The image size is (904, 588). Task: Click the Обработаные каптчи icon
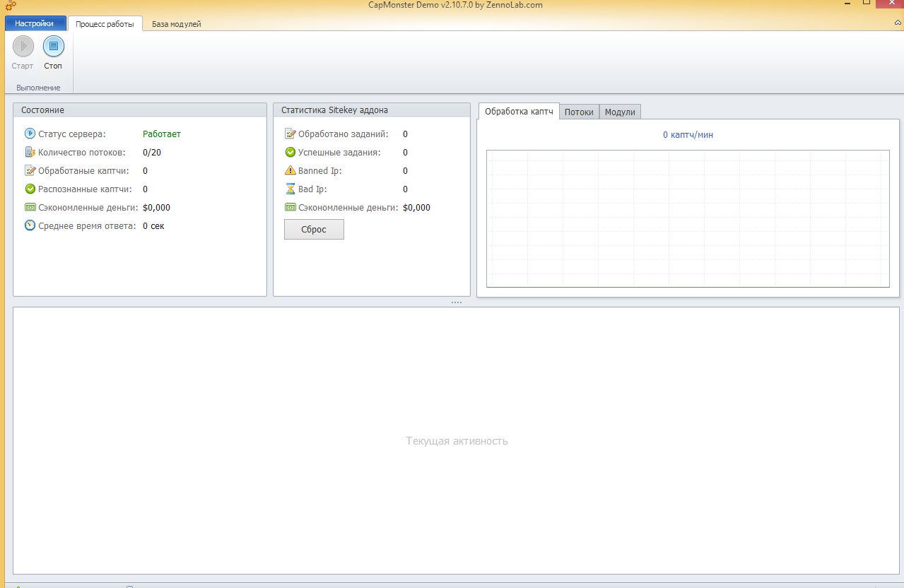pos(30,170)
